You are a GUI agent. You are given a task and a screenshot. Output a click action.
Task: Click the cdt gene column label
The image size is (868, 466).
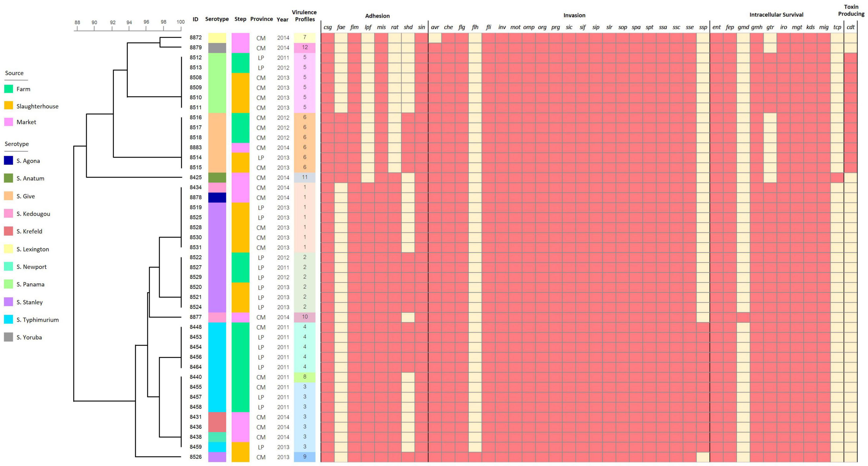coord(851,27)
